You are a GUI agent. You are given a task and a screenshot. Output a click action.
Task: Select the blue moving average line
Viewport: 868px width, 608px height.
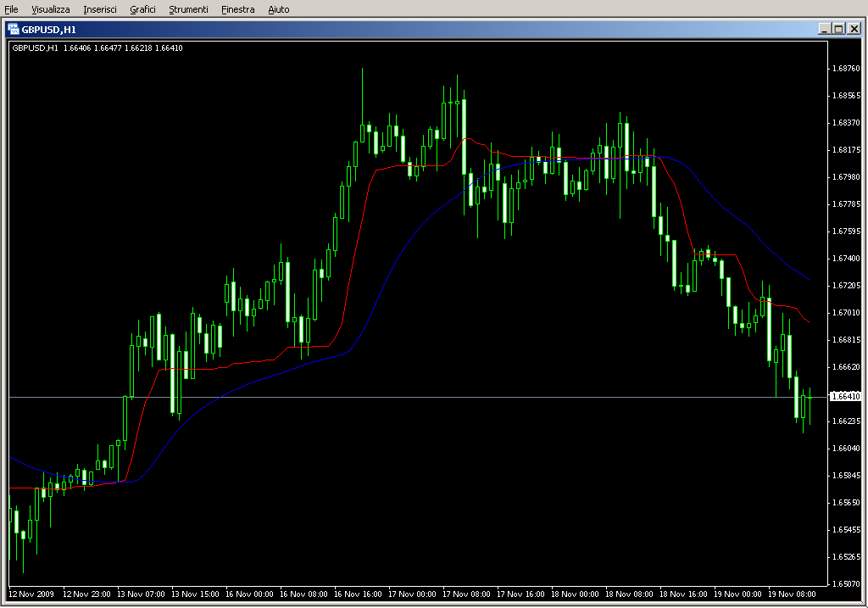(x=398, y=254)
